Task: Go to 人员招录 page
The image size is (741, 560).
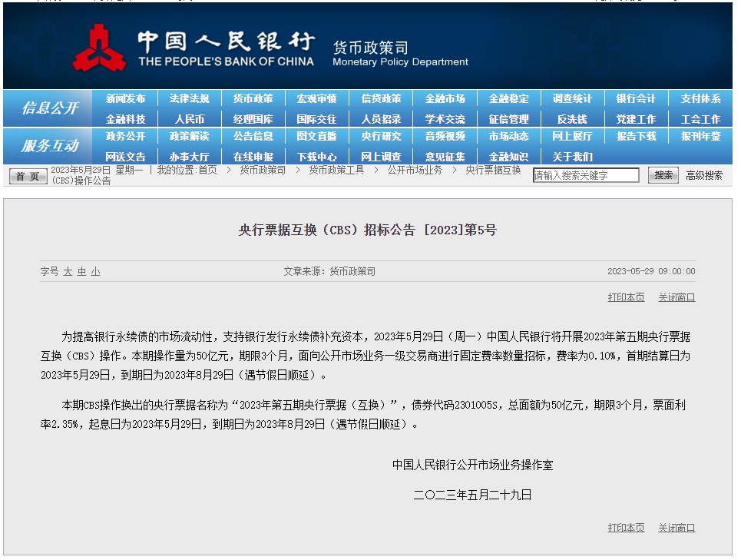Action: click(381, 119)
